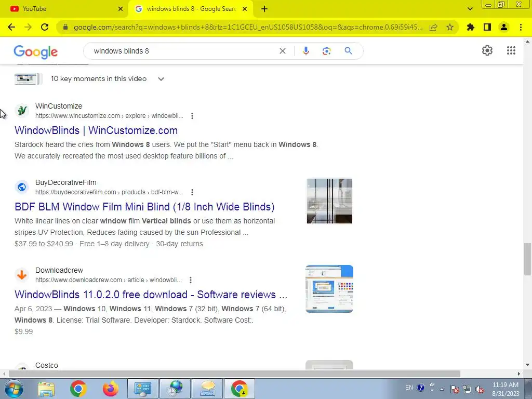Click the wincustomize.com URL breadcrumb
The width and height of the screenshot is (532, 399).
(x=109, y=116)
